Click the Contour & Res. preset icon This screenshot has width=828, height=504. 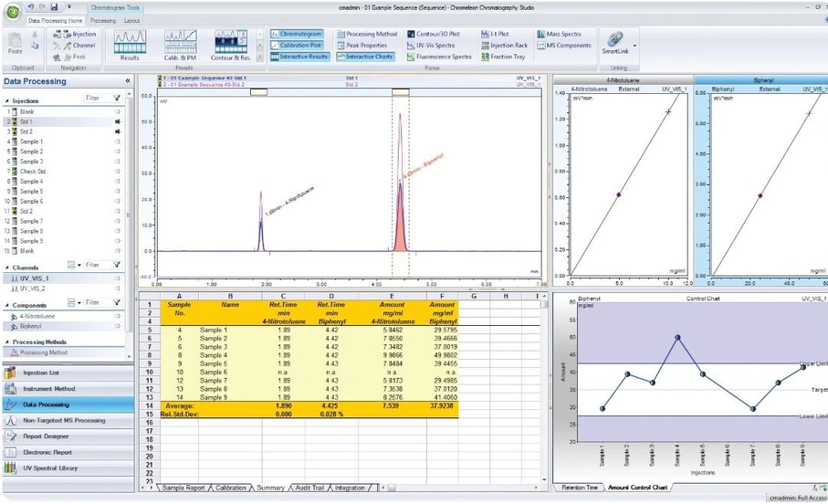(231, 45)
